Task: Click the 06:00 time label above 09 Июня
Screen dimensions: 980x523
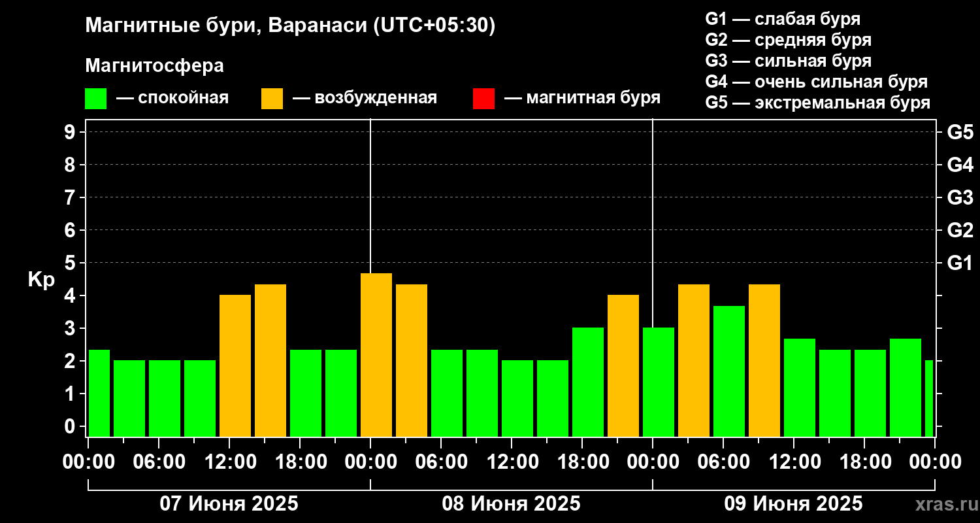Action: click(723, 462)
